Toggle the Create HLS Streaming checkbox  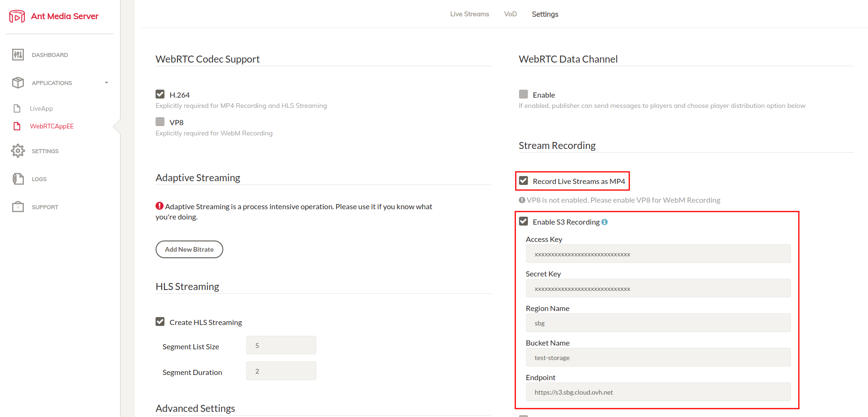[160, 322]
